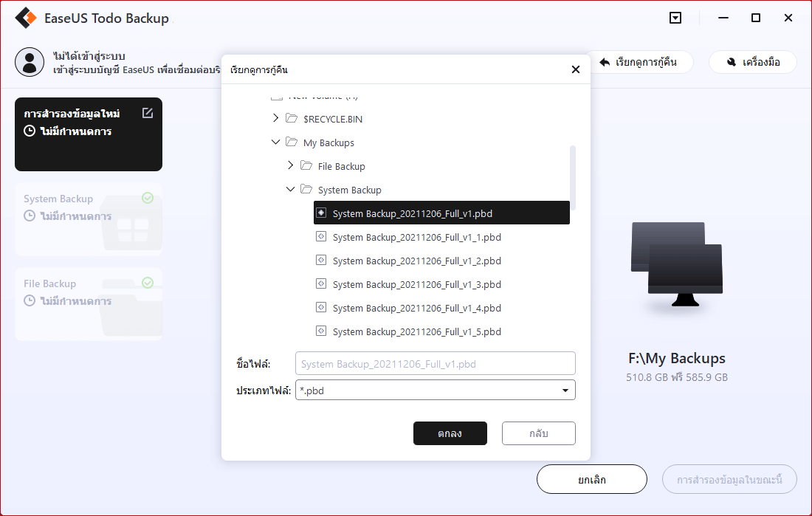Click the File Backup folder icon in tree
Image resolution: width=812 pixels, height=516 pixels.
[306, 166]
